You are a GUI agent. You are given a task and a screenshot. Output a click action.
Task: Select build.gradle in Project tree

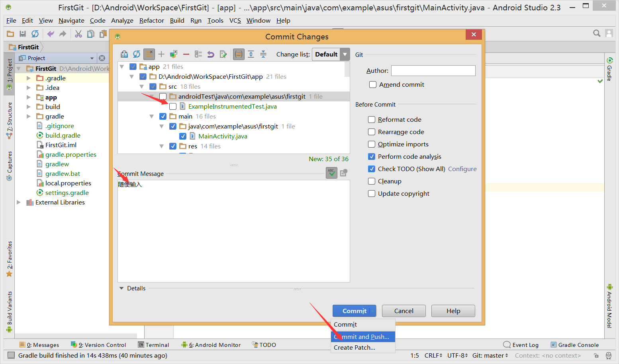tap(63, 136)
